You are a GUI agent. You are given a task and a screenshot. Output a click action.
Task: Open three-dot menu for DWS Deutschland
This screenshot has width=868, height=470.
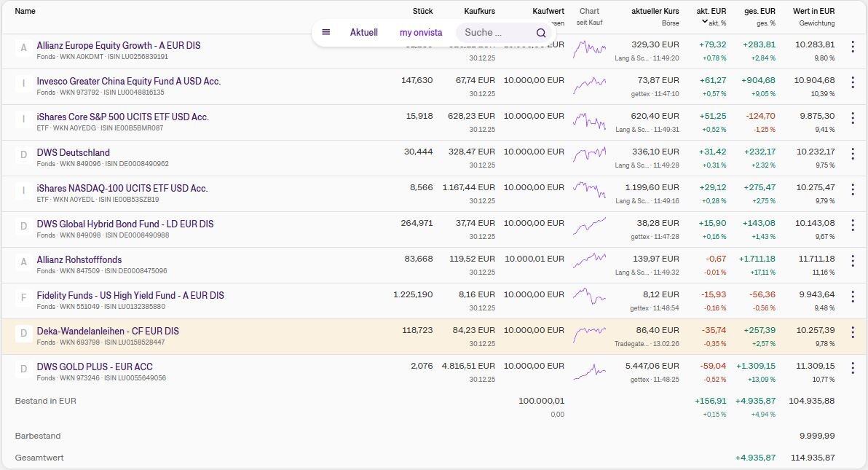pyautogui.click(x=853, y=154)
